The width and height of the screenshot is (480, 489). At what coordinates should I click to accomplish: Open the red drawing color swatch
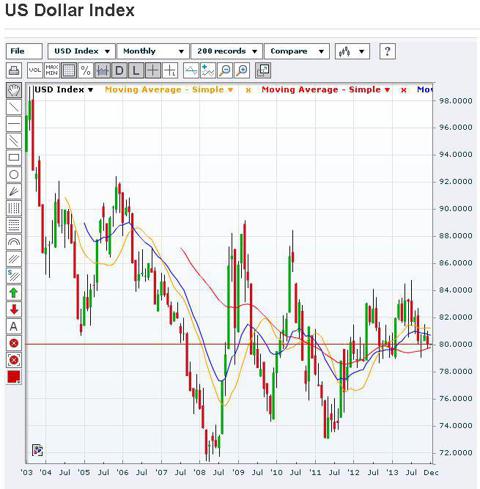point(14,377)
